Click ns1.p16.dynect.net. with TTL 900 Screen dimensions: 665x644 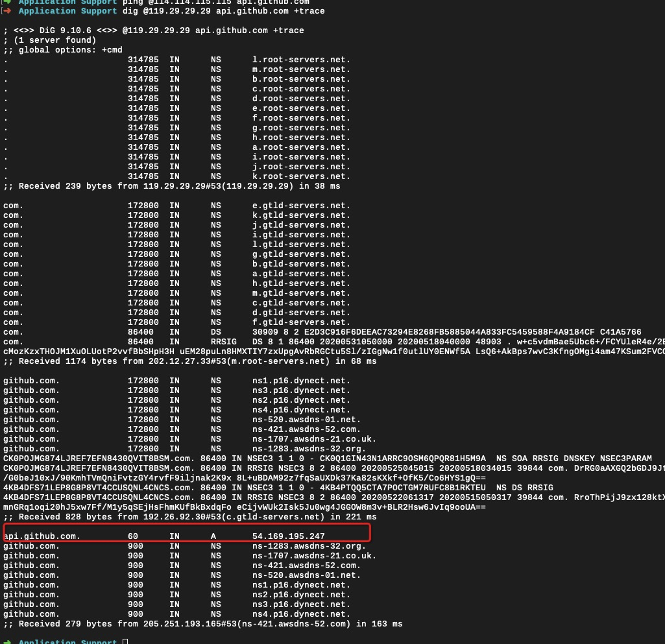301,586
